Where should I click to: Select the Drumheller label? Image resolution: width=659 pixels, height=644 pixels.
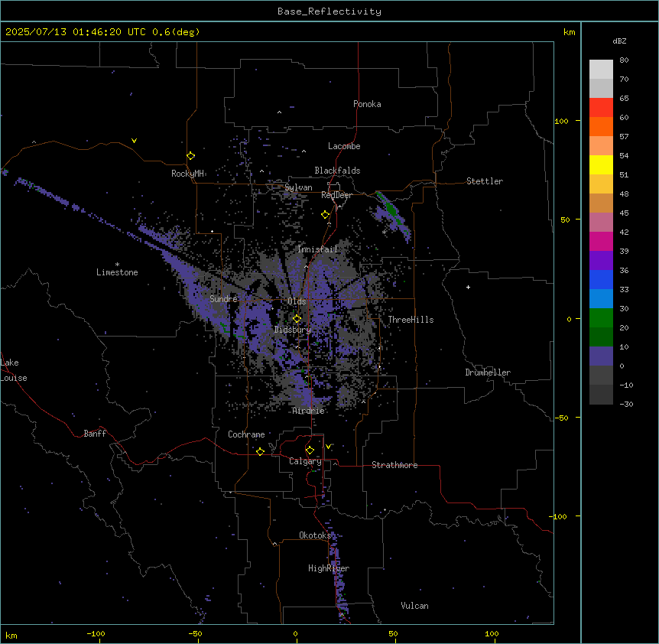coord(488,372)
